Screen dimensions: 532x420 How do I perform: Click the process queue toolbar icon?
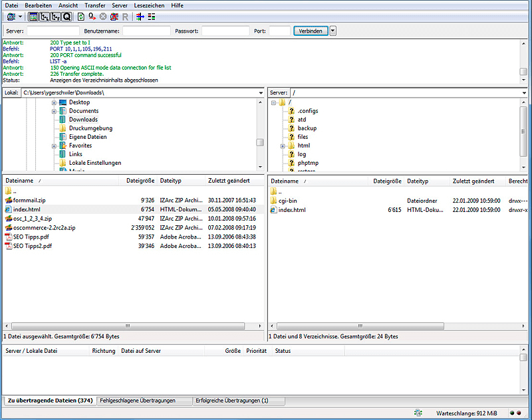(x=92, y=16)
